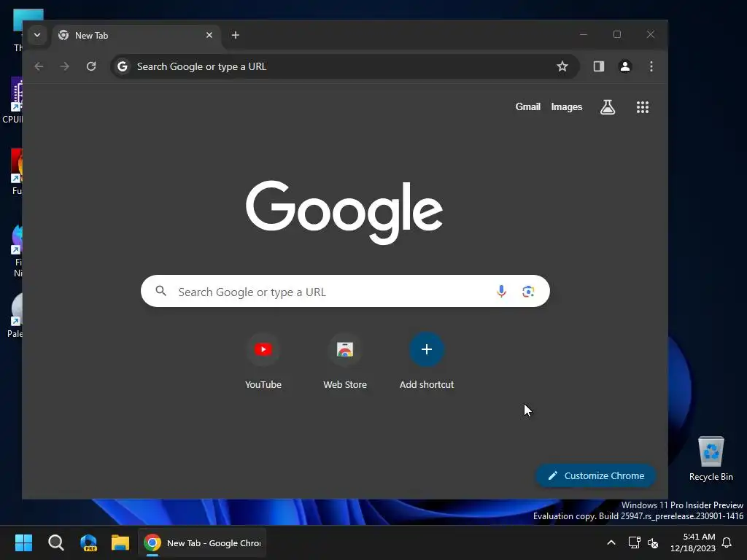Open the Windows Start menu
This screenshot has width=747, height=560.
pos(23,542)
